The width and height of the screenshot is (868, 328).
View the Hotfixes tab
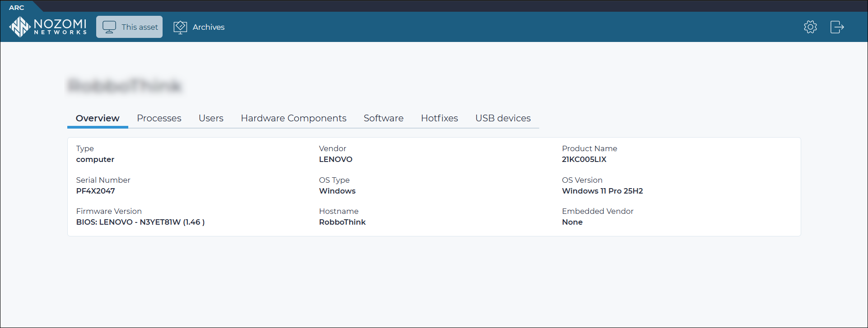point(439,118)
